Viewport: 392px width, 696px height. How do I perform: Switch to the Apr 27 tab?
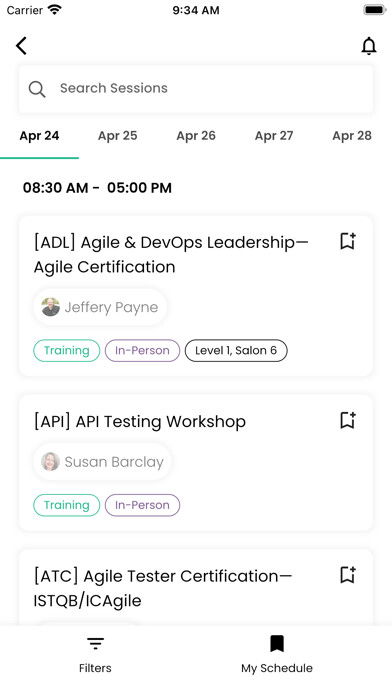pyautogui.click(x=274, y=136)
